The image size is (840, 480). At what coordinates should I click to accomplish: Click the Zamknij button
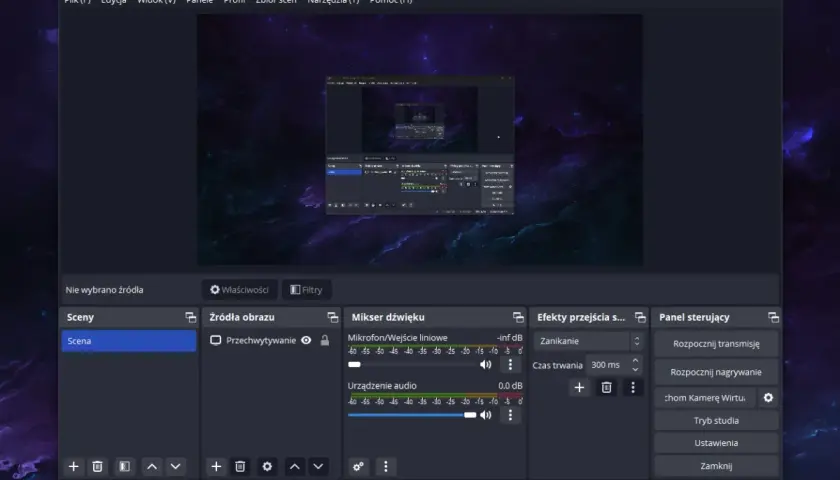pos(716,466)
